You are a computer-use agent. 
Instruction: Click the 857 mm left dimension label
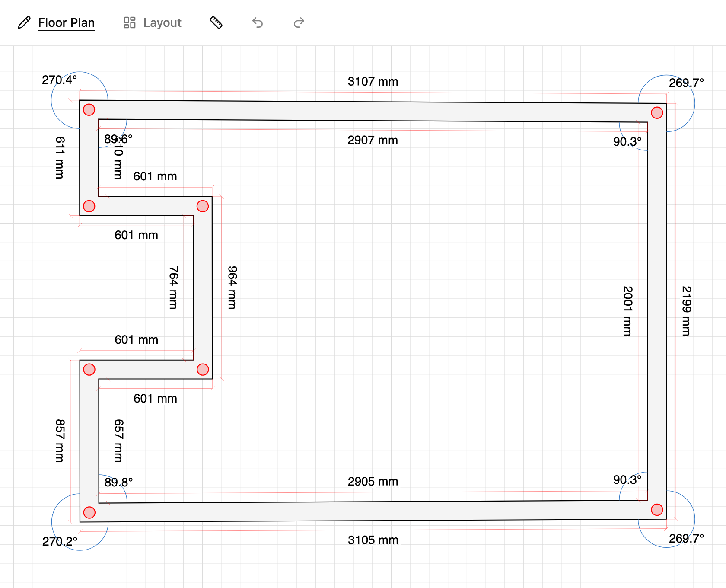(60, 441)
